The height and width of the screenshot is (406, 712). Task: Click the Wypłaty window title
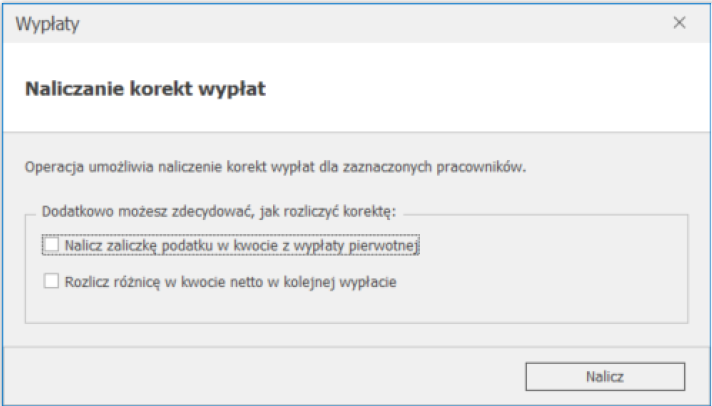(48, 24)
